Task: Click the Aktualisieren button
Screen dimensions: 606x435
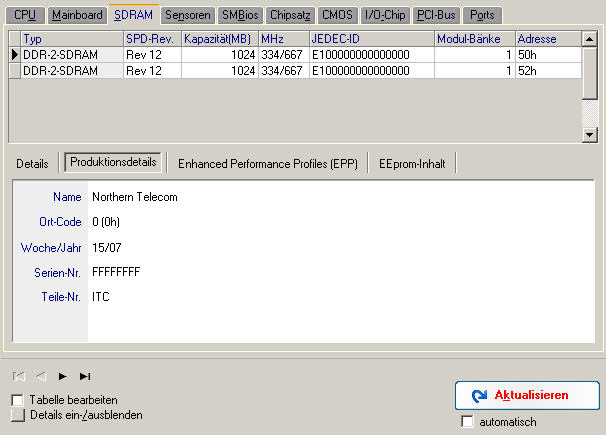Action: pyautogui.click(x=527, y=395)
